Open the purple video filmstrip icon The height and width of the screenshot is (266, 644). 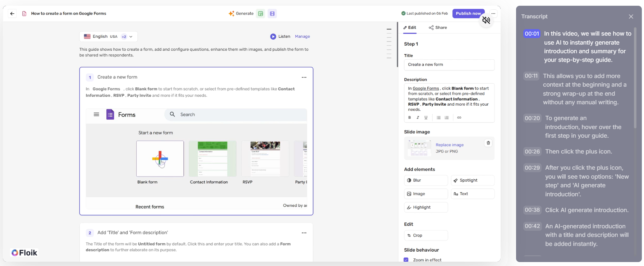click(x=272, y=14)
